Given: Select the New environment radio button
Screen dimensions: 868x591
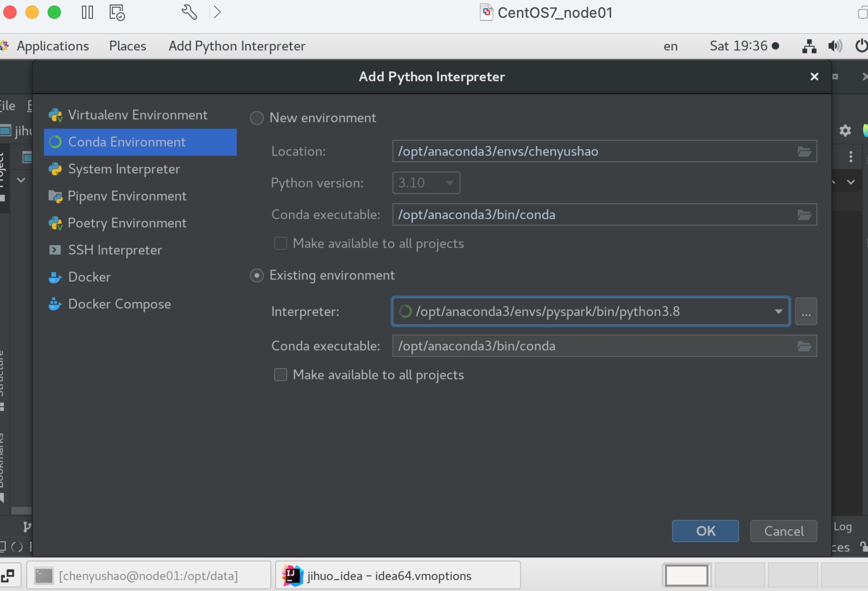Looking at the screenshot, I should (x=257, y=118).
